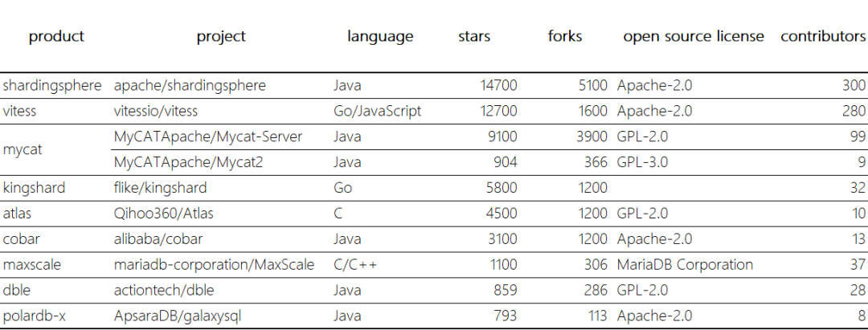The image size is (868, 330).
Task: Select the contributors value 13
Action: pos(858,238)
